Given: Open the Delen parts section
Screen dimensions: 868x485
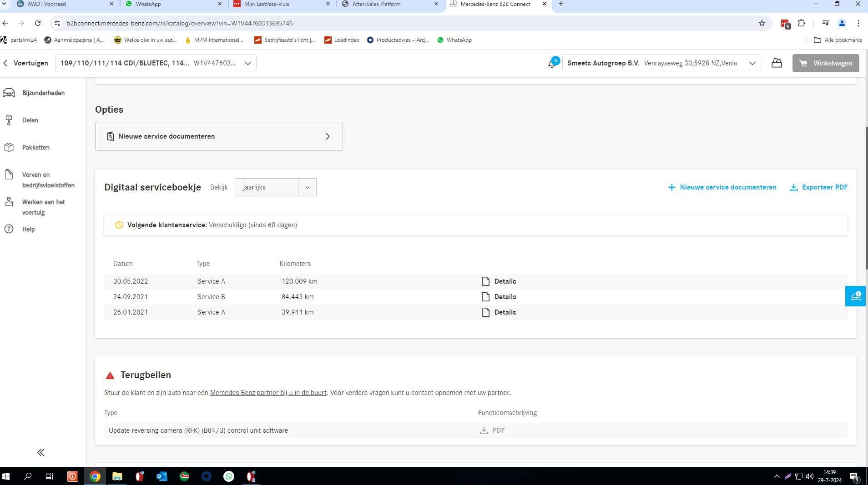Looking at the screenshot, I should click(x=22, y=120).
